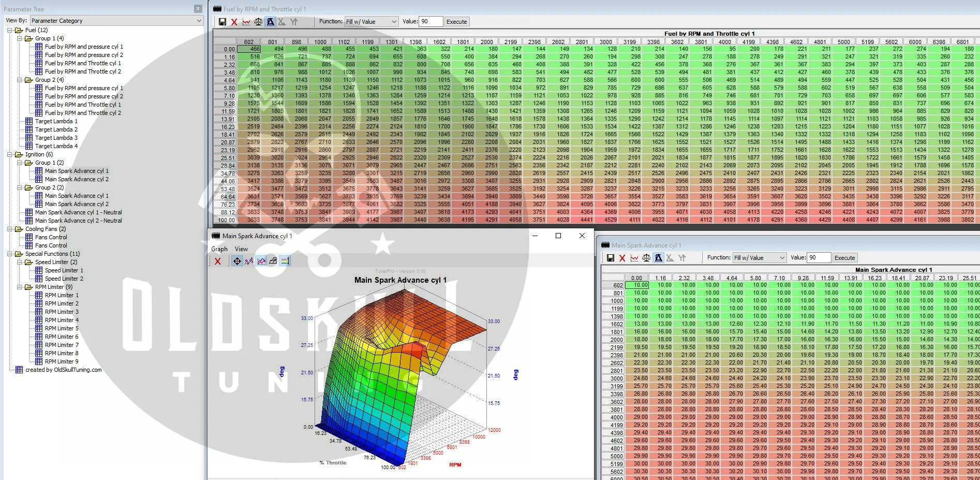Click folder icon of Ignition node
980x480 pixels.
(19, 154)
